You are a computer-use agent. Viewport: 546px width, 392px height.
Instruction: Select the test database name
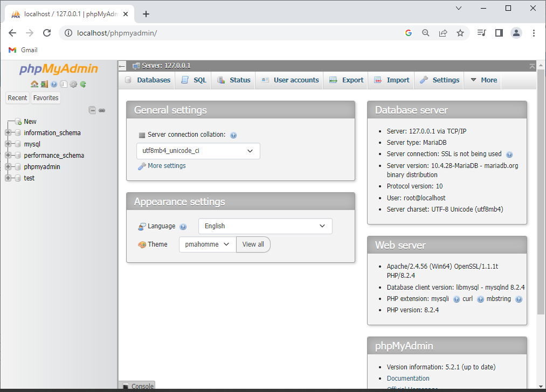29,178
